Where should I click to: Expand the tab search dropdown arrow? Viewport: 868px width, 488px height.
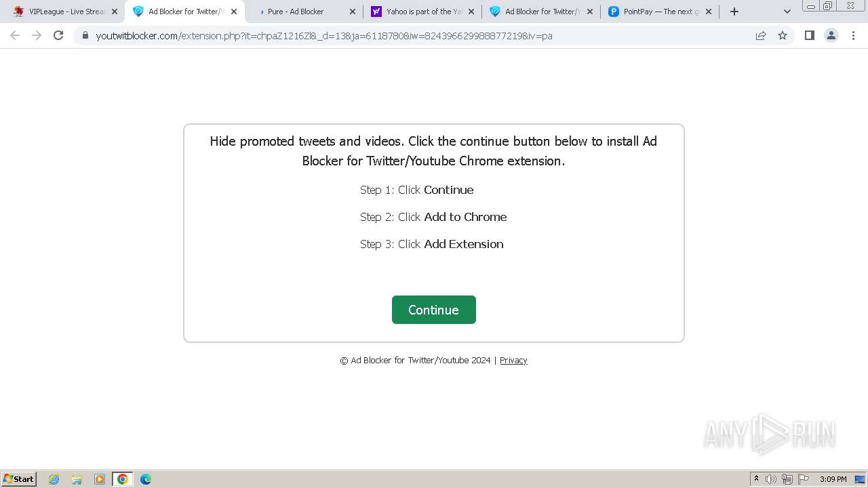click(787, 12)
